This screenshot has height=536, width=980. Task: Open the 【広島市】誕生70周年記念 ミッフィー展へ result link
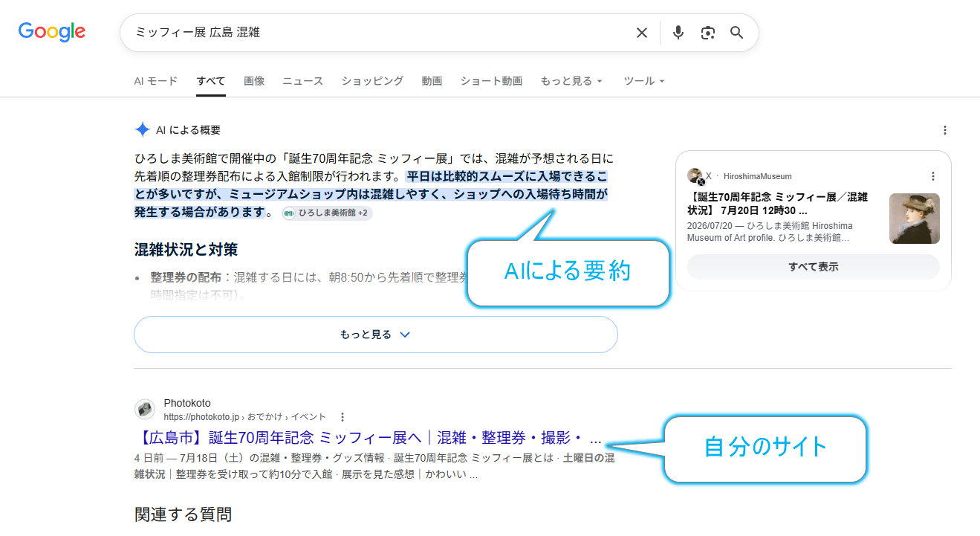pos(369,436)
